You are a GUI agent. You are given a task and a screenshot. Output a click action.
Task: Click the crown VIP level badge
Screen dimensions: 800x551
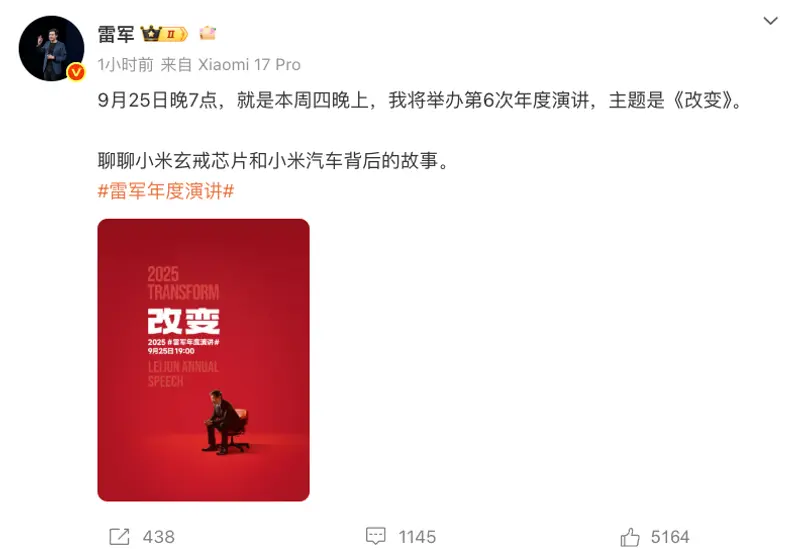click(x=164, y=34)
